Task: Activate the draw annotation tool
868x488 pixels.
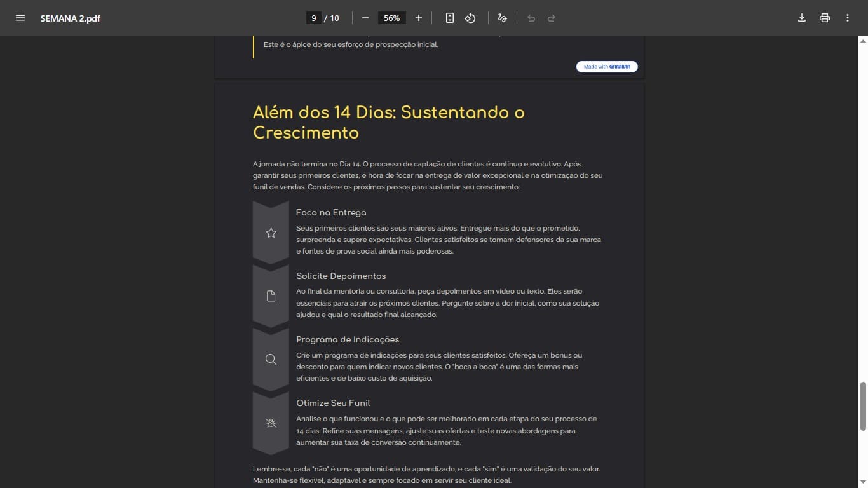Action: point(503,18)
